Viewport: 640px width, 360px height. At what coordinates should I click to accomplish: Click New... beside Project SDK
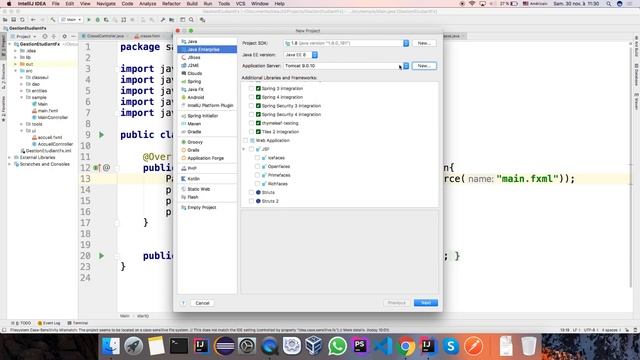(x=424, y=43)
